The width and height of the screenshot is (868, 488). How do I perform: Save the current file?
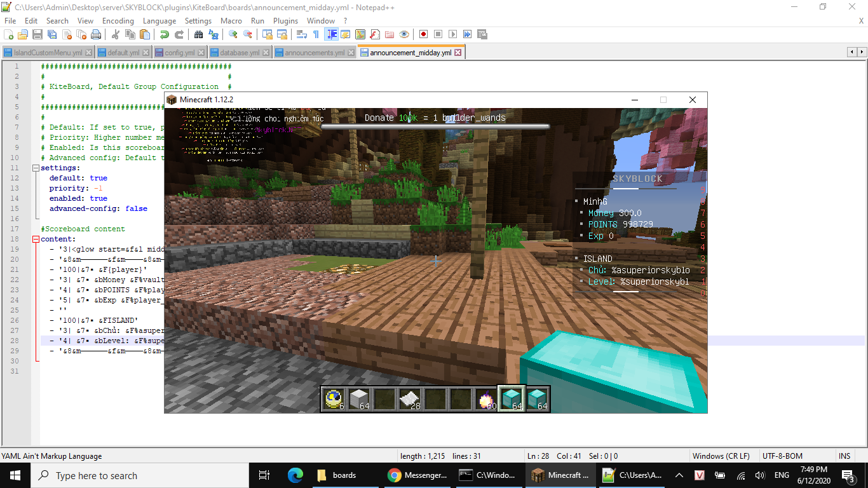click(37, 34)
